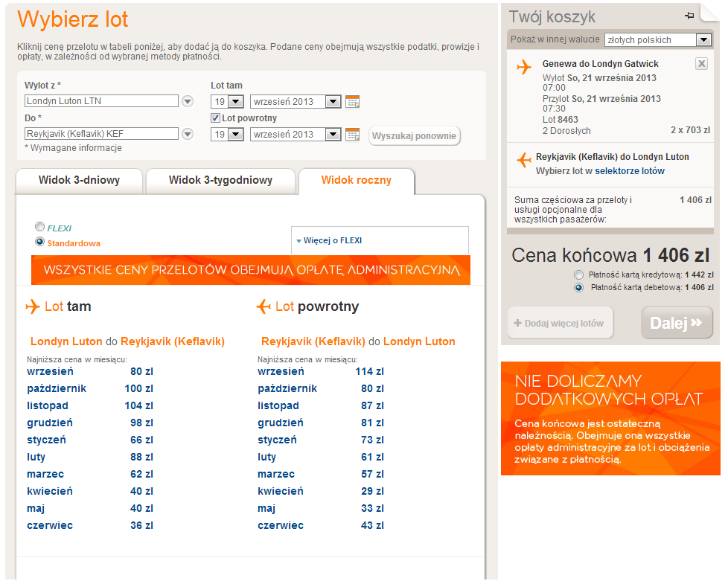Screen dimensions: 728x581
Task: Remove Genewa do Londyn Gatwick flight with X
Action: coord(701,63)
